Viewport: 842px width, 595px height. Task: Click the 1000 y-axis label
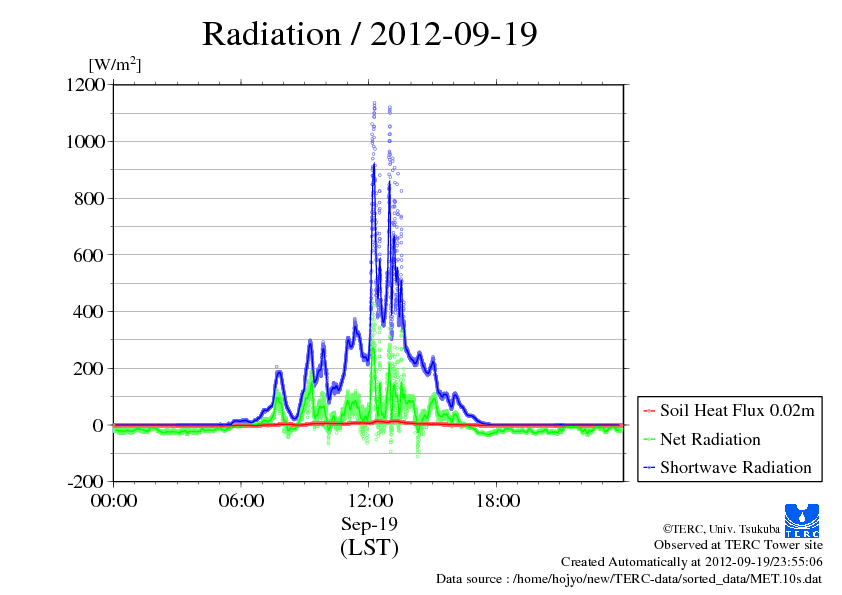pos(85,142)
